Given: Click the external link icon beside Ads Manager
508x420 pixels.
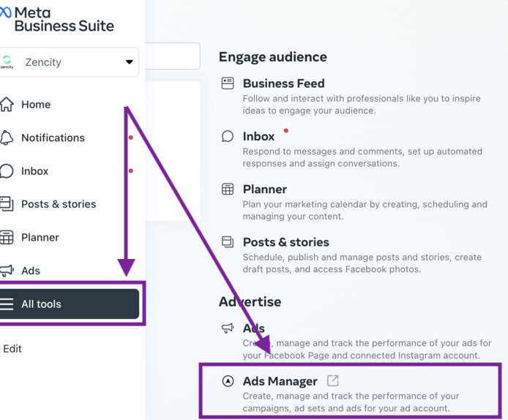Looking at the screenshot, I should pos(333,380).
